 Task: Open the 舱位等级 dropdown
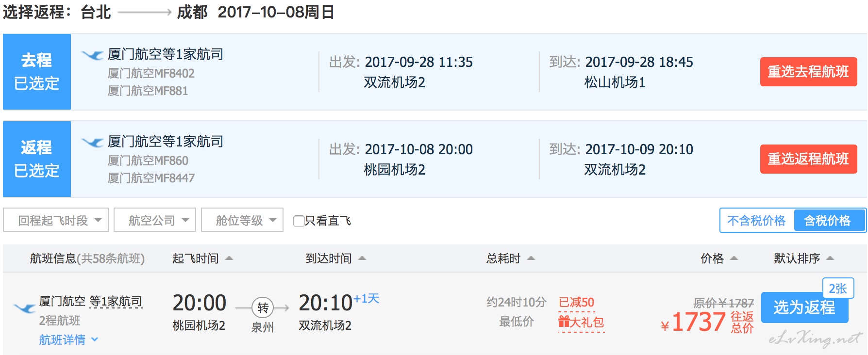(242, 220)
